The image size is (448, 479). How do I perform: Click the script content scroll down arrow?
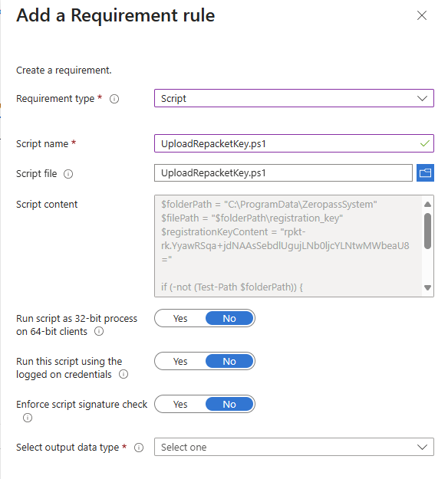427,287
